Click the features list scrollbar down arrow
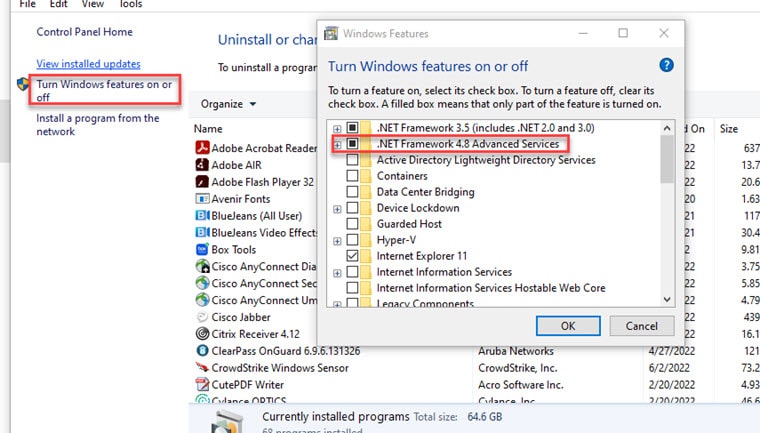This screenshot has height=433, width=760. click(667, 300)
